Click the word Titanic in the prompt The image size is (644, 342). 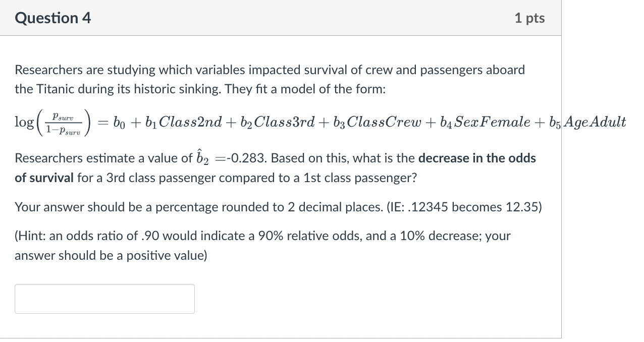click(x=52, y=89)
